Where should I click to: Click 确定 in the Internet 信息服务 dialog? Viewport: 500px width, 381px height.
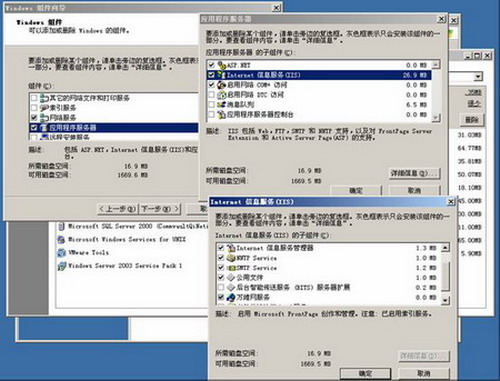(365, 373)
